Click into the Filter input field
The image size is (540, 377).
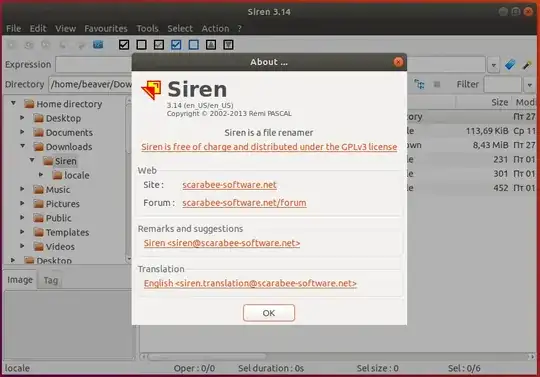point(503,85)
